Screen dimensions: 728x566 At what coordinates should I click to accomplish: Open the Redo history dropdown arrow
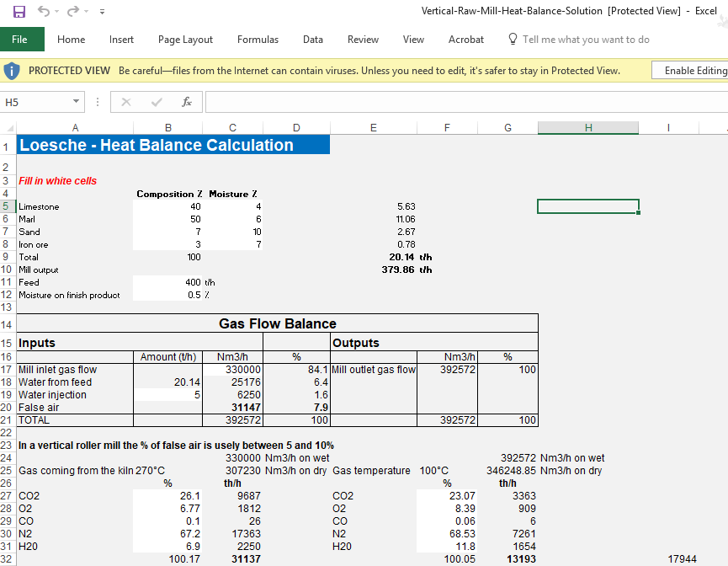point(87,12)
